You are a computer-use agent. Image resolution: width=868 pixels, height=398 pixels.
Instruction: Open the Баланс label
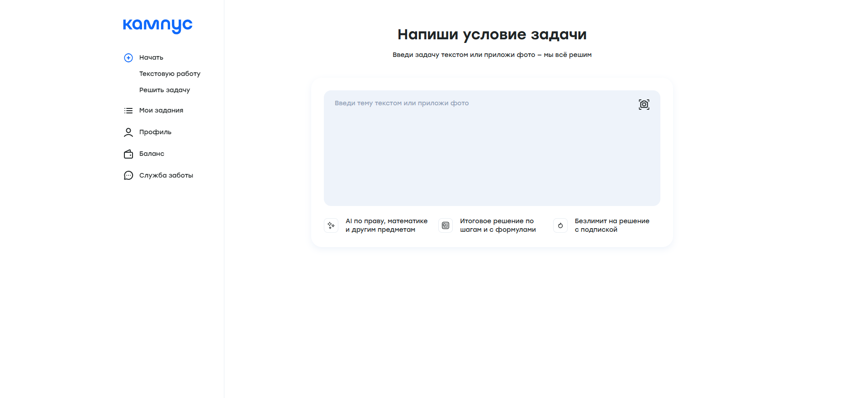point(152,154)
